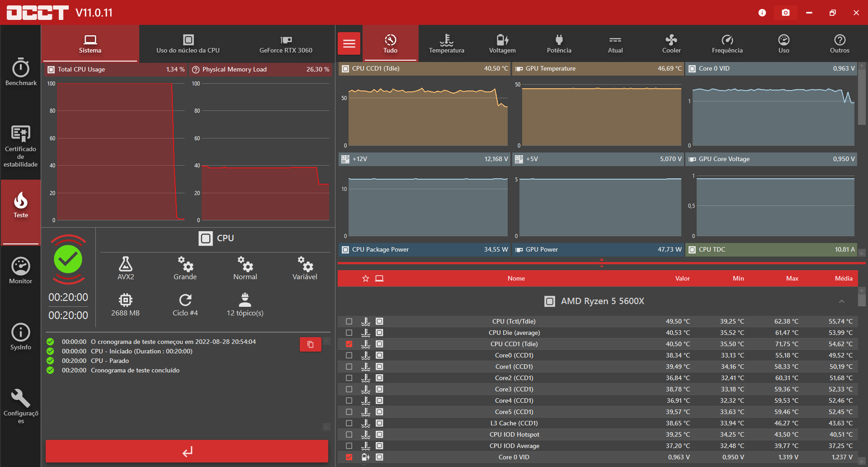
Task: Check the Core1 (CCD1) checkbox
Action: click(349, 367)
